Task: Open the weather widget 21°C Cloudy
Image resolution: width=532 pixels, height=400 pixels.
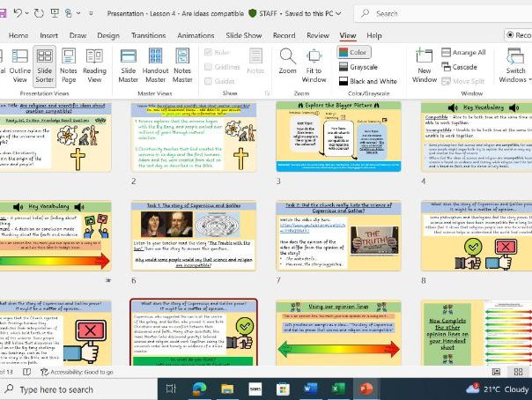Action: pyautogui.click(x=497, y=389)
